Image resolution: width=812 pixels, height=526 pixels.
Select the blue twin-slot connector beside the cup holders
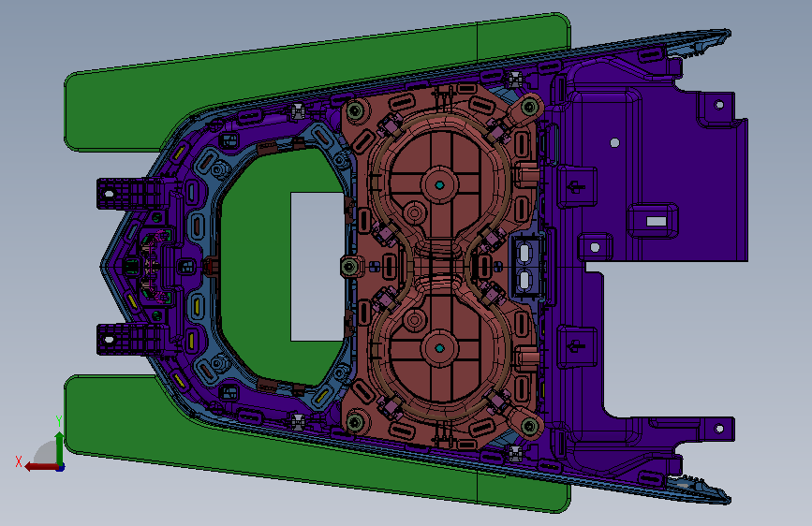tap(525, 267)
